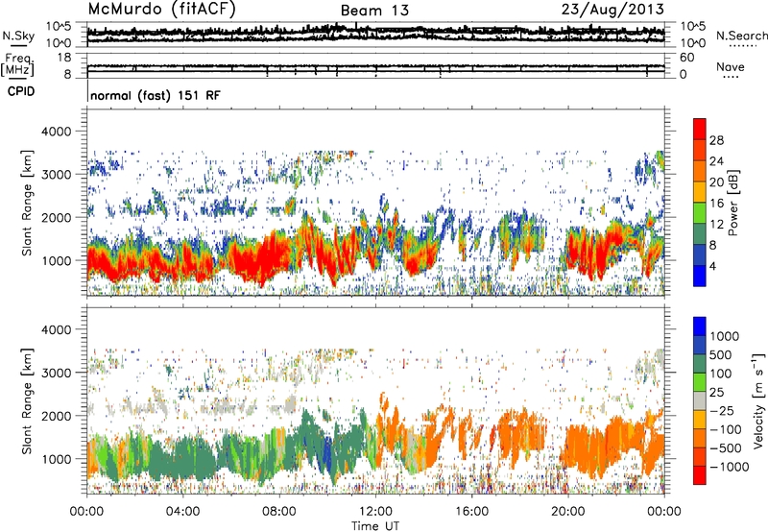The width and height of the screenshot is (768, 532).
Task: Click the N.Sky label
Action: point(18,36)
